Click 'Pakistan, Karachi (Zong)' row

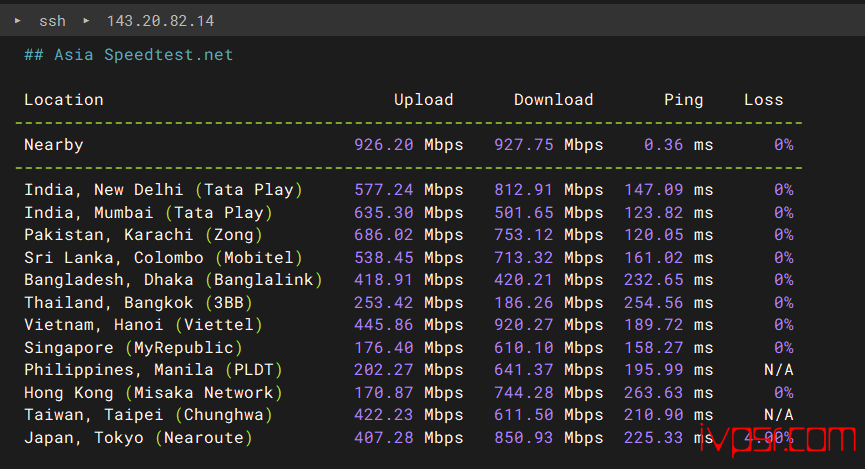point(143,235)
